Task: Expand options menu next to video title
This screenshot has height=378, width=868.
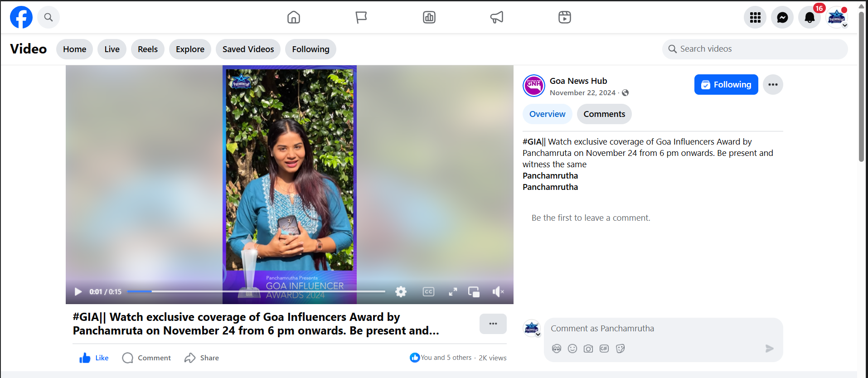Action: pos(493,324)
